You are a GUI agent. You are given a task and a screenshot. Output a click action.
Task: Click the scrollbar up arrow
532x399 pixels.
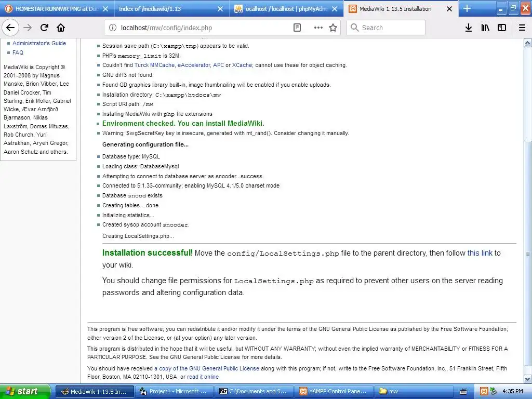click(x=528, y=43)
